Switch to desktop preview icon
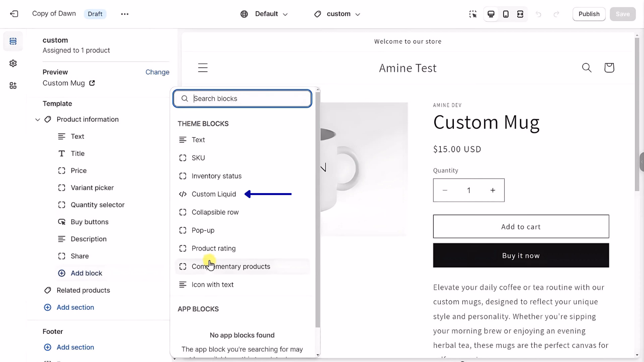 pyautogui.click(x=491, y=14)
